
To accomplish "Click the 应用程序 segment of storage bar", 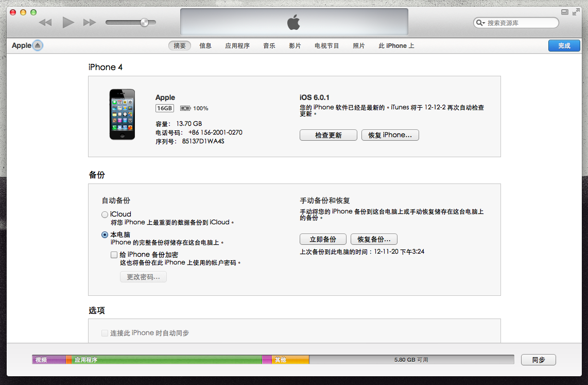I will [x=166, y=359].
